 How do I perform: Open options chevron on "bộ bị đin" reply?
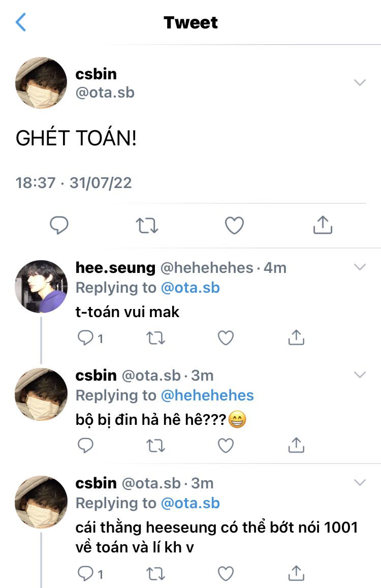[360, 375]
